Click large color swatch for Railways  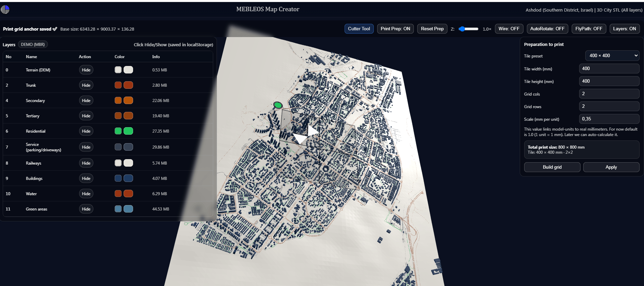pyautogui.click(x=128, y=163)
